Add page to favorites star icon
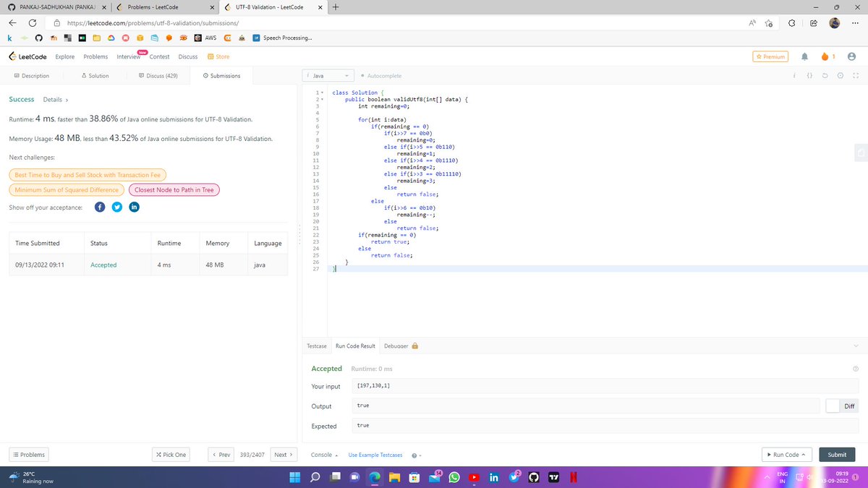Image resolution: width=868 pixels, height=488 pixels. tap(769, 22)
